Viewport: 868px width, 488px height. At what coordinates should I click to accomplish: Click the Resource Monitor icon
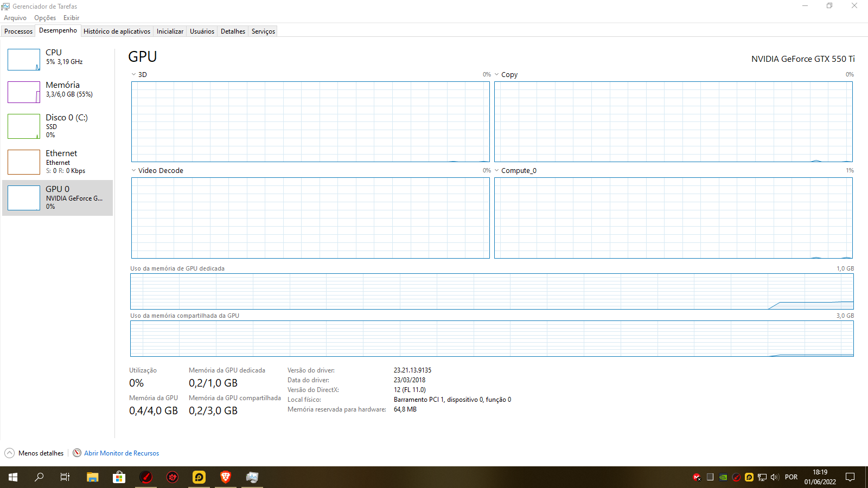[x=77, y=453]
